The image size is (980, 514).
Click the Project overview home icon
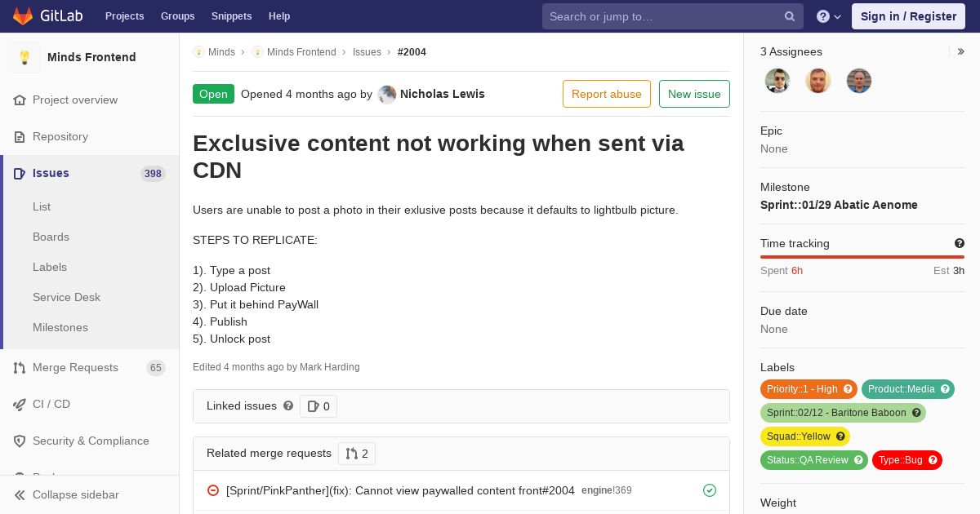tap(20, 100)
